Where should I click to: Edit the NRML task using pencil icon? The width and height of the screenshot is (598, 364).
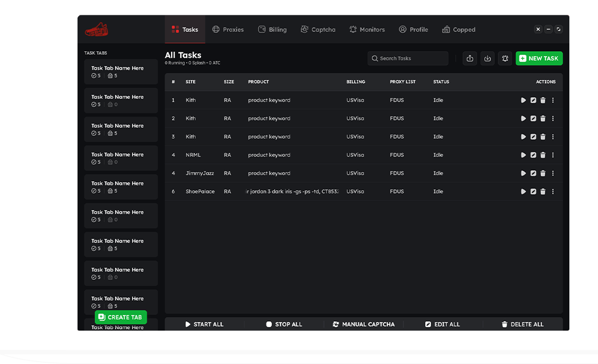point(533,155)
